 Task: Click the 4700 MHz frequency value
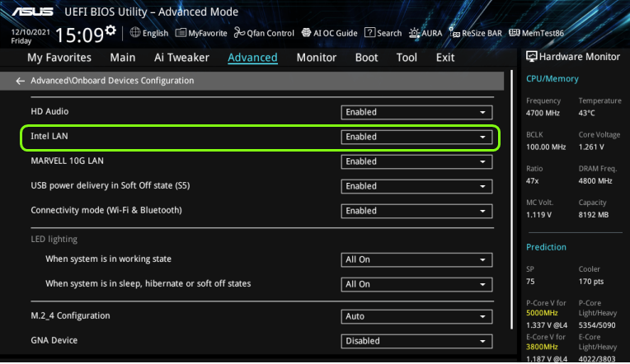tap(543, 113)
